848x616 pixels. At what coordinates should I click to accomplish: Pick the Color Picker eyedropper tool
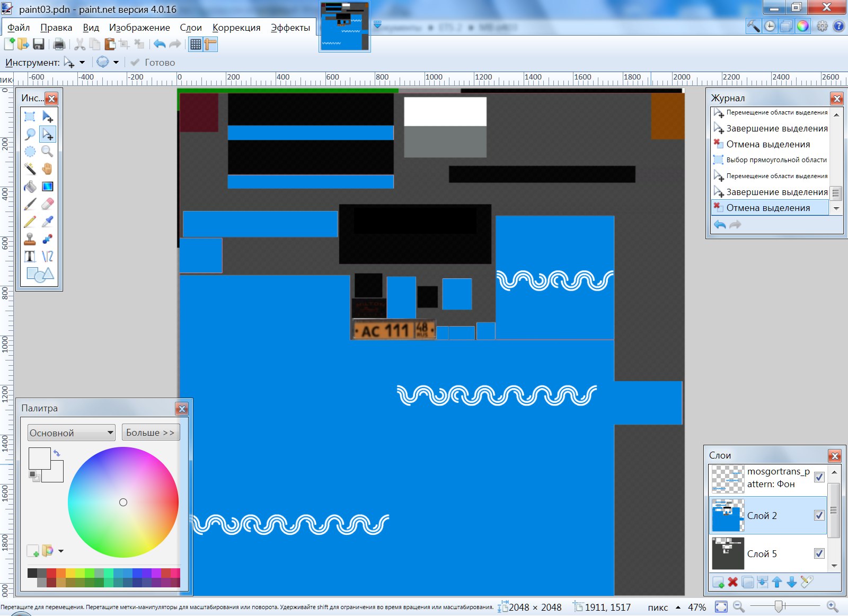pyautogui.click(x=47, y=222)
